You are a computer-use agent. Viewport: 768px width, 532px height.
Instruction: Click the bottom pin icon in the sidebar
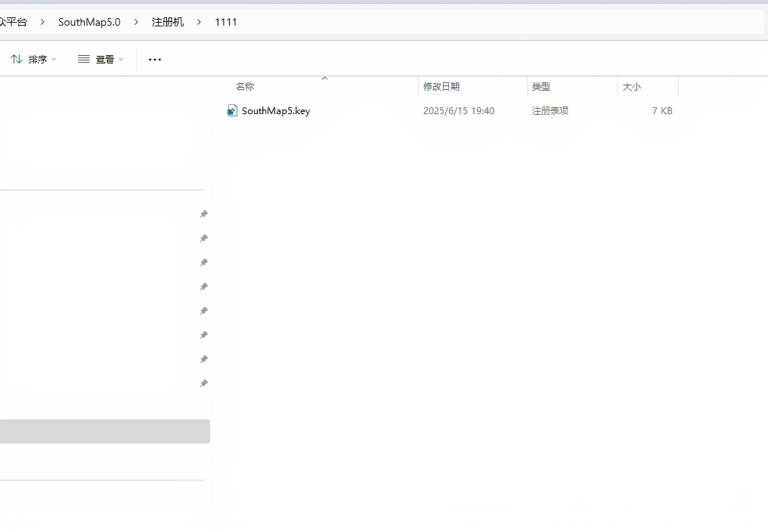click(x=203, y=383)
